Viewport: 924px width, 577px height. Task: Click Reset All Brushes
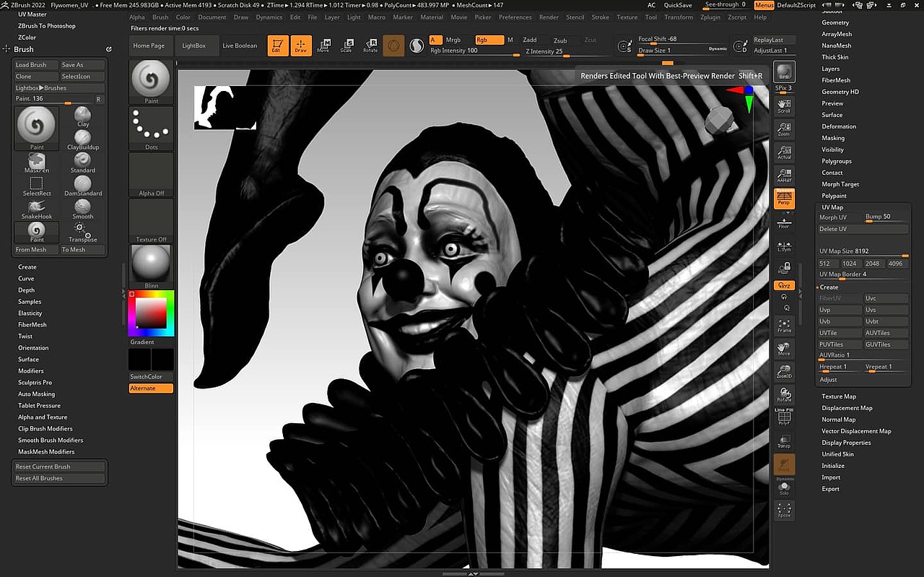coord(60,478)
